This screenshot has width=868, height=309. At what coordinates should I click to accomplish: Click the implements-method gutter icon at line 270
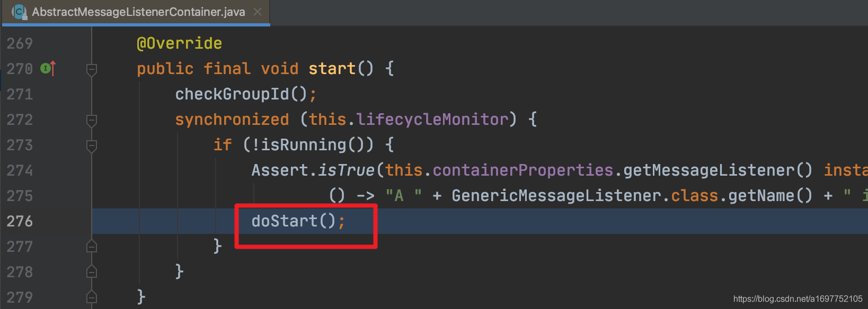pyautogui.click(x=48, y=68)
